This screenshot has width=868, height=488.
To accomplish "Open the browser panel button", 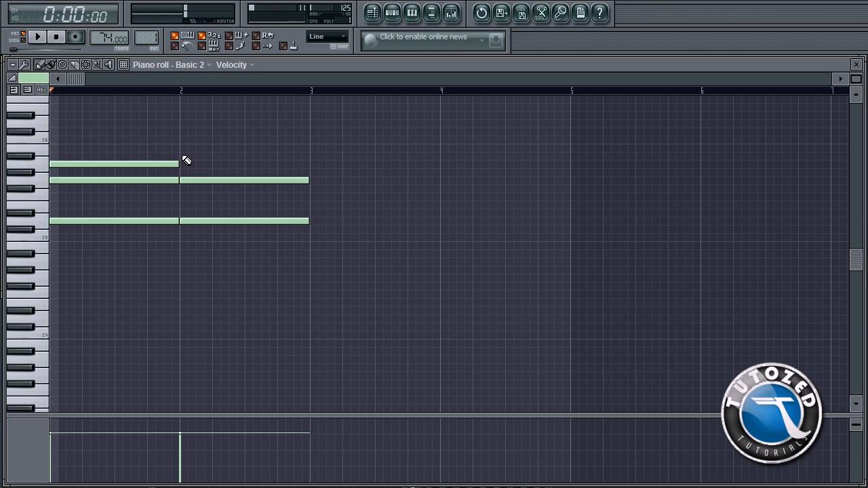I will pyautogui.click(x=431, y=12).
